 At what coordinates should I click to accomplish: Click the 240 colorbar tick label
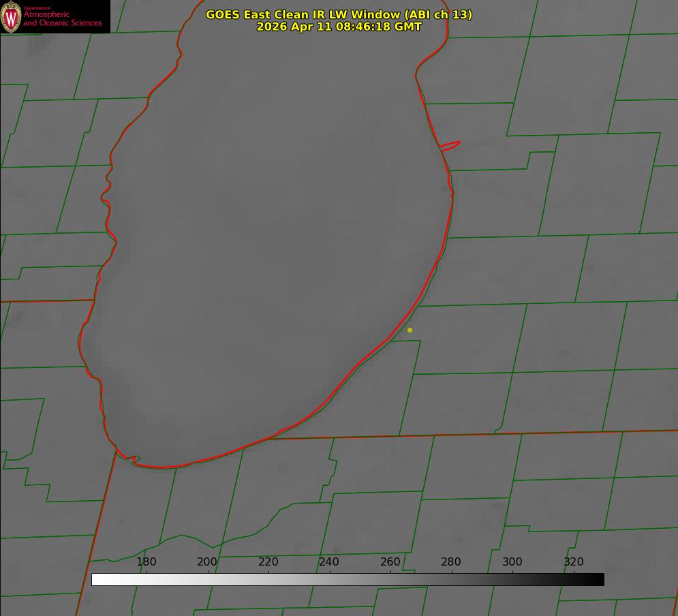pos(329,561)
